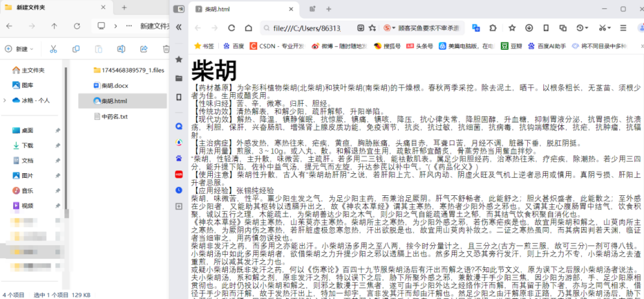Viewport: 644px width, 299px height.
Task: Click Delete trash icon in Explorer
Action: click(x=166, y=49)
